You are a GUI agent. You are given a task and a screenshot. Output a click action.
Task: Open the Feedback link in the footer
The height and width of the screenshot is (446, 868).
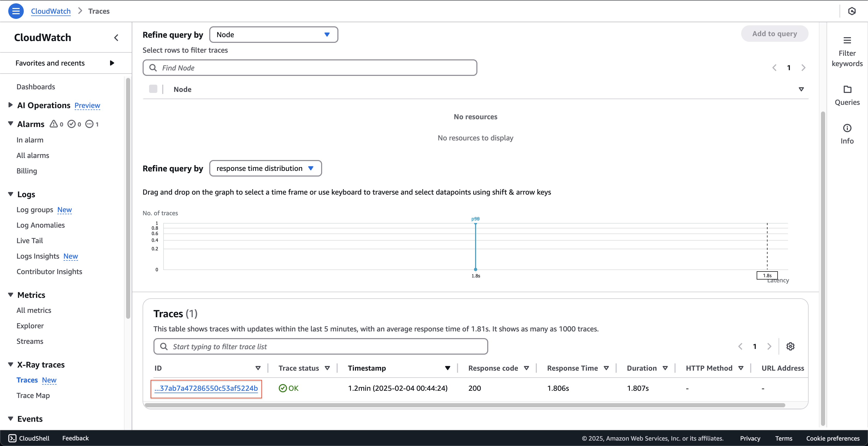click(75, 438)
